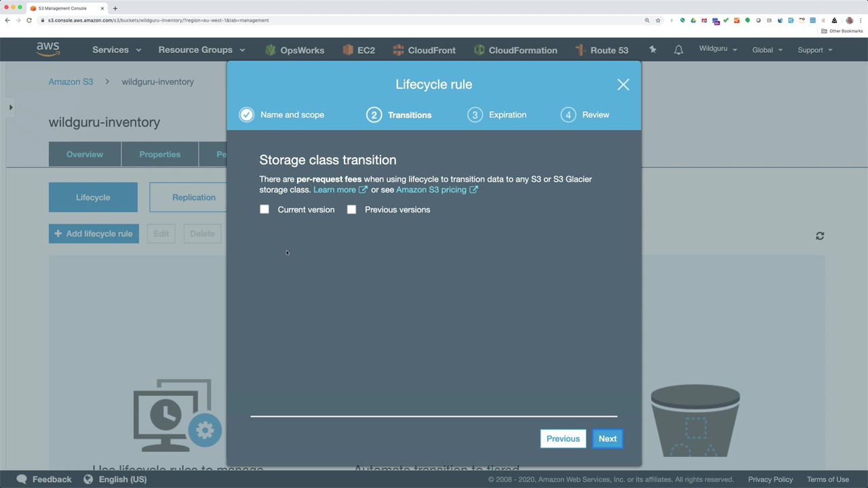
Task: Open the CloudFormation shortcut icon
Action: 479,50
